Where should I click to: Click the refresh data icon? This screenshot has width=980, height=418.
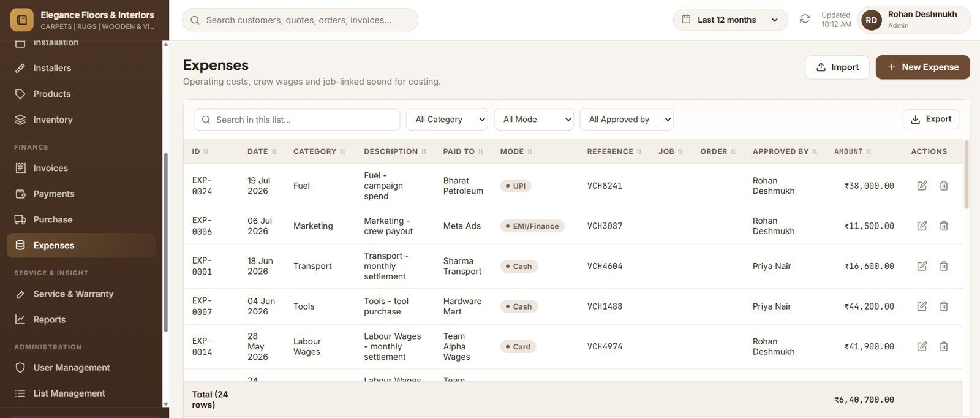click(x=805, y=20)
